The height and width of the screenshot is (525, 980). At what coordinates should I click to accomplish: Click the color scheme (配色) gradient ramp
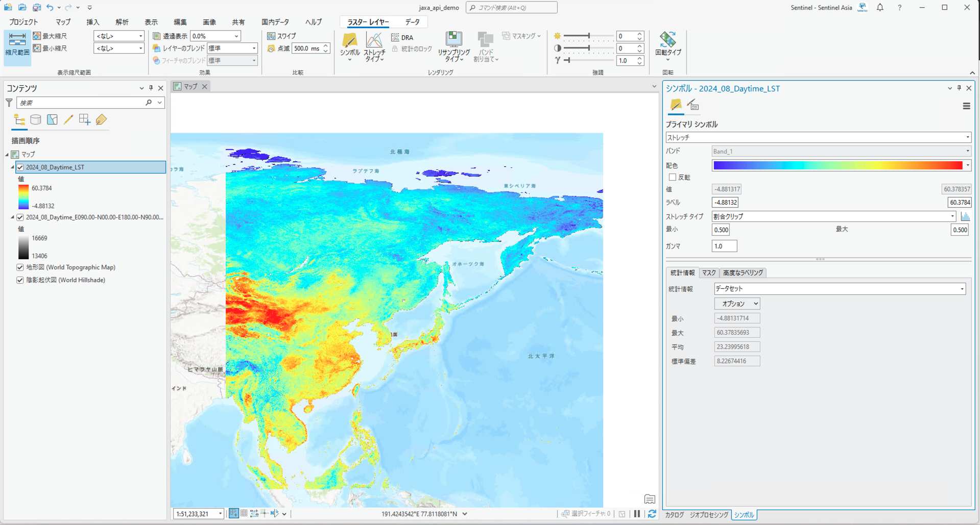[x=838, y=165]
